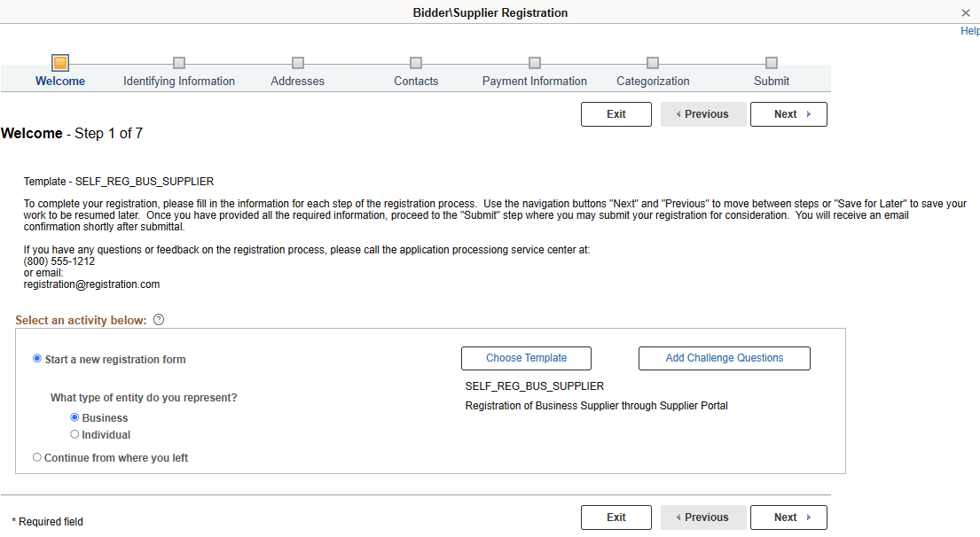
Task: Open help for Select an activity section
Action: coord(158,319)
